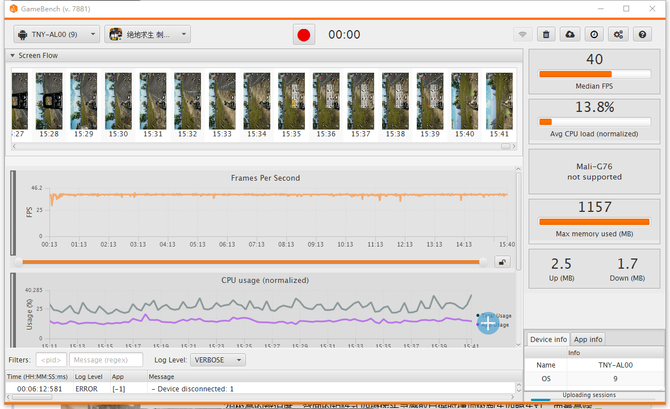Open settings via the gears icon
Screen dimensions: 670x409
[619, 34]
